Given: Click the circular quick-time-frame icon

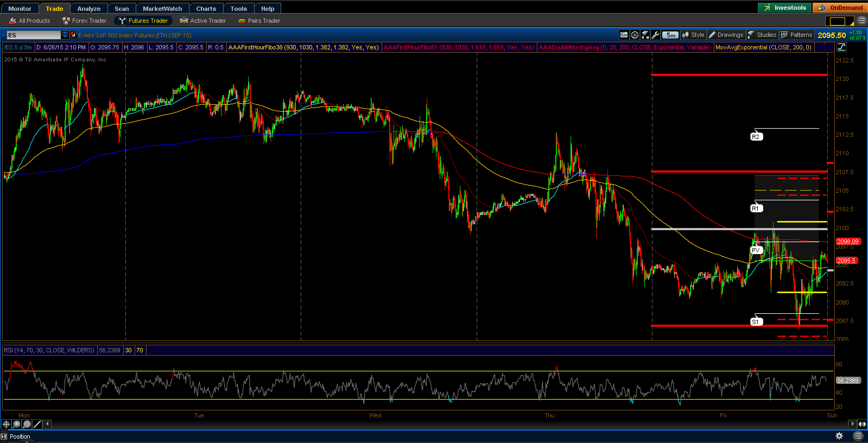Looking at the screenshot, I should (x=635, y=35).
